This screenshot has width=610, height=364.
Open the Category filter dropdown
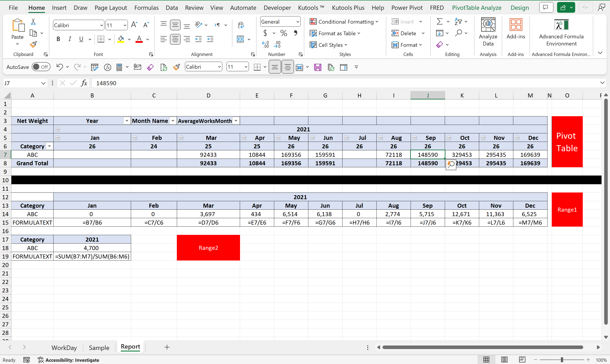pyautogui.click(x=50, y=147)
